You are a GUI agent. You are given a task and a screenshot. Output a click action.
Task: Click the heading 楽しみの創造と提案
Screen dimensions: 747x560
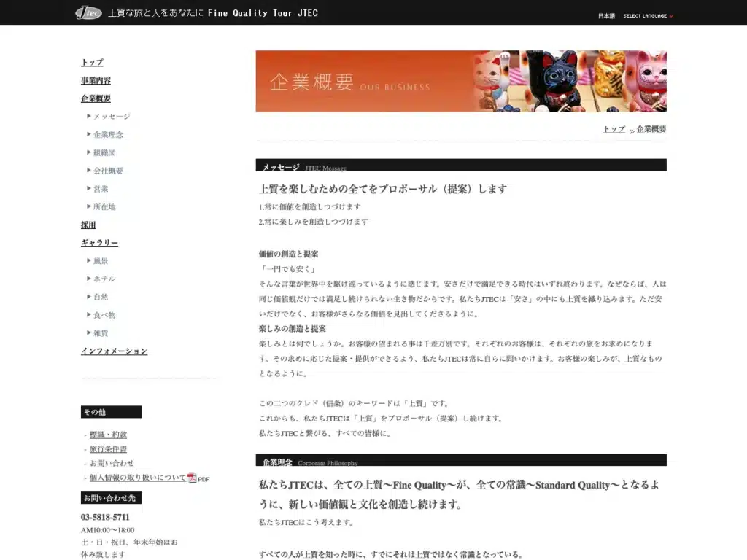[292, 329]
